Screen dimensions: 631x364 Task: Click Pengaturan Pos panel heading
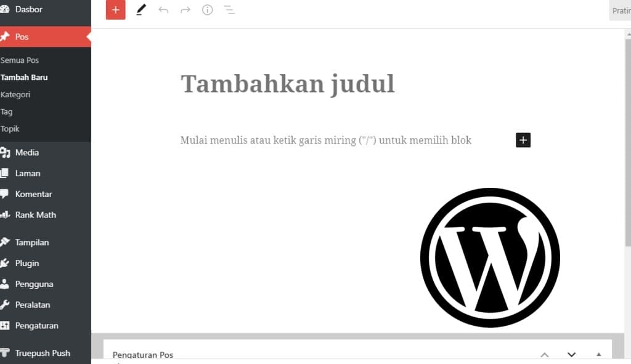click(x=143, y=355)
